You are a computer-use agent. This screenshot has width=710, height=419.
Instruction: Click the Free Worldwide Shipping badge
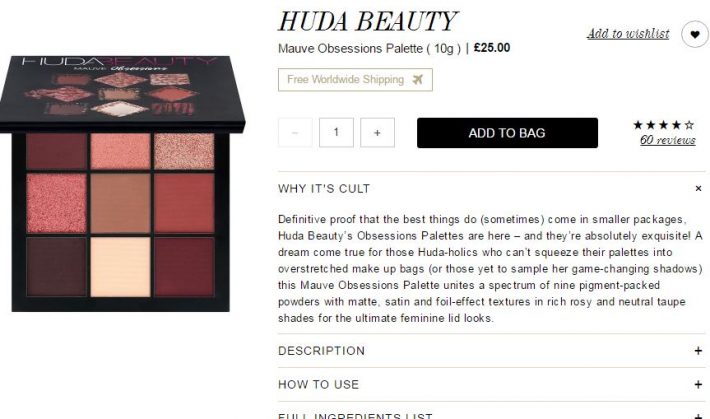(x=355, y=80)
